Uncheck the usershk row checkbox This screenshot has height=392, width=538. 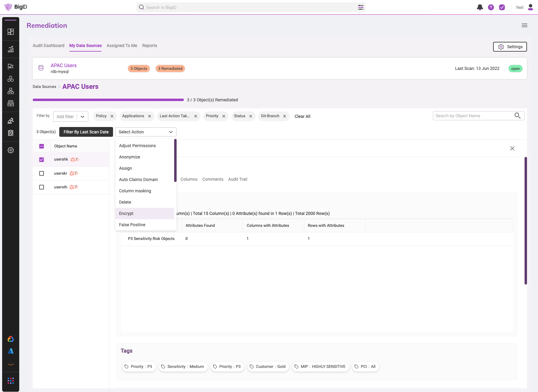pos(42,159)
